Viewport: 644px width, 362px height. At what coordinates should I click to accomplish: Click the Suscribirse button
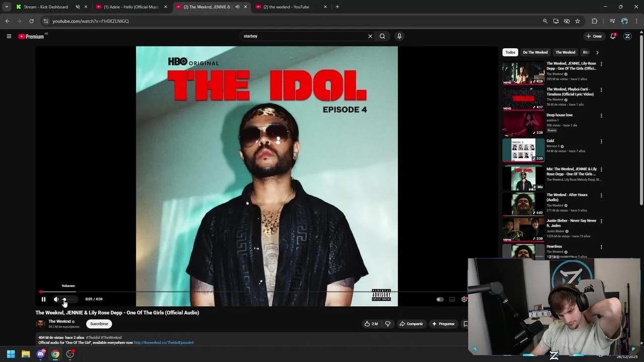coord(99,324)
